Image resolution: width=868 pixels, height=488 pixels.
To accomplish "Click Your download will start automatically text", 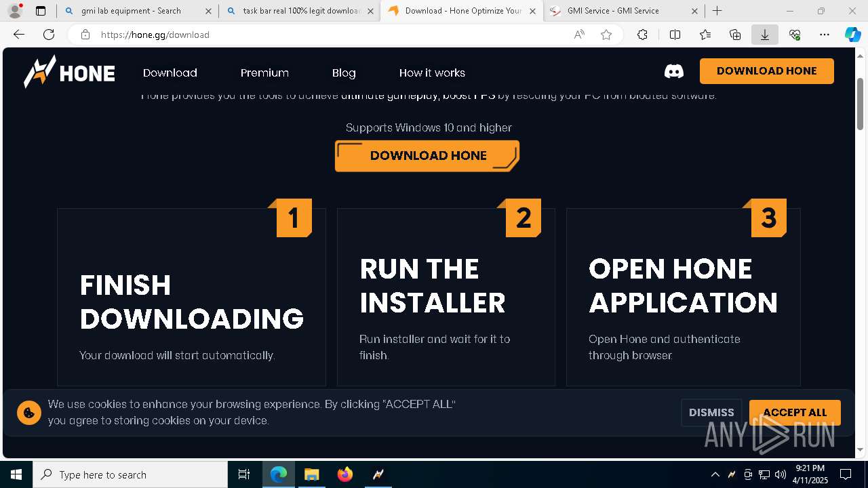I will [x=177, y=355].
